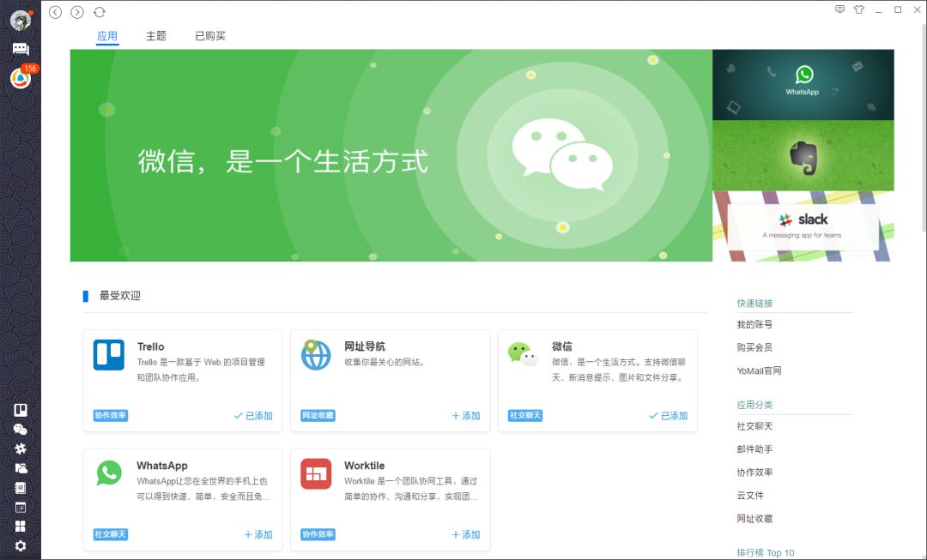Open feedback message icon in title bar

pos(839,9)
